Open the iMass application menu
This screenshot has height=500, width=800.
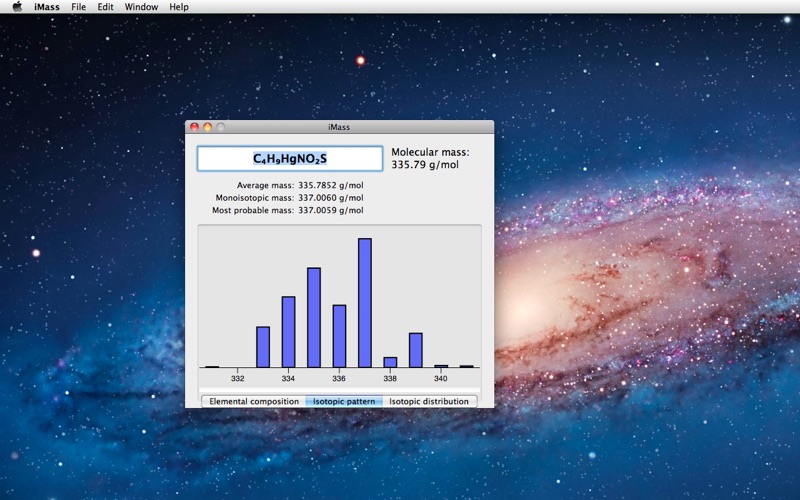point(47,7)
